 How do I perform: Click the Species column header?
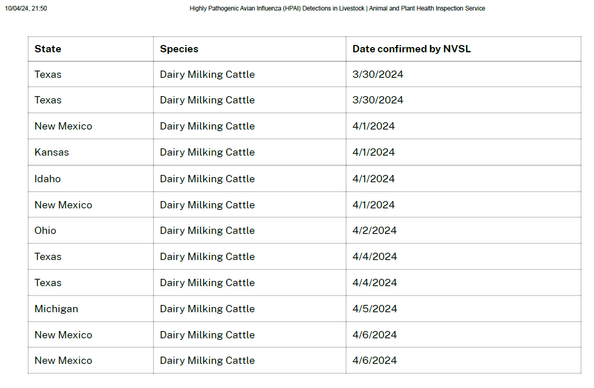coord(250,49)
